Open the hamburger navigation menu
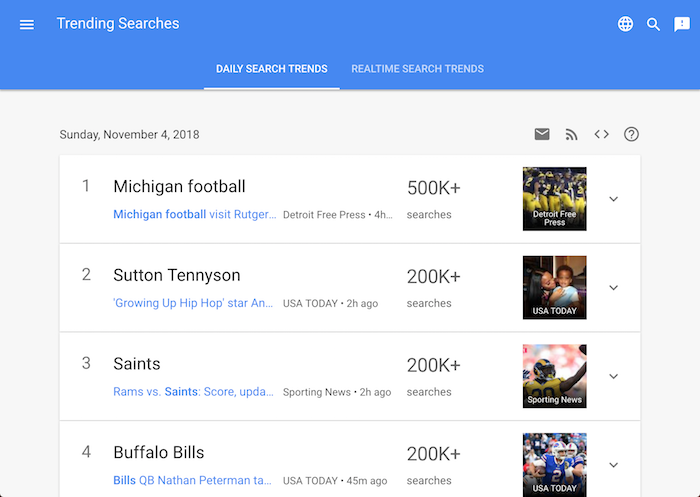Screen dimensions: 700x497 pos(27,25)
